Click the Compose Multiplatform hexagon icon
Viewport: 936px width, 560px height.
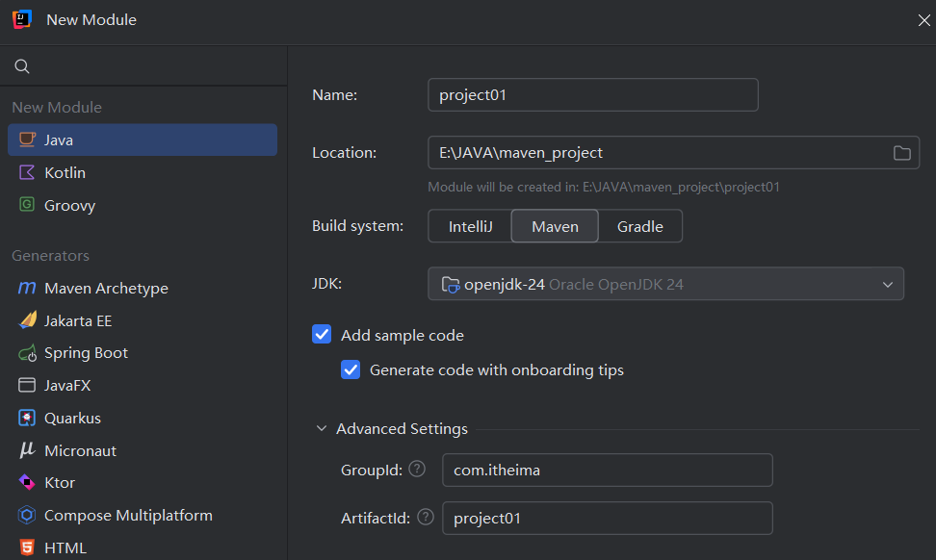click(x=27, y=515)
